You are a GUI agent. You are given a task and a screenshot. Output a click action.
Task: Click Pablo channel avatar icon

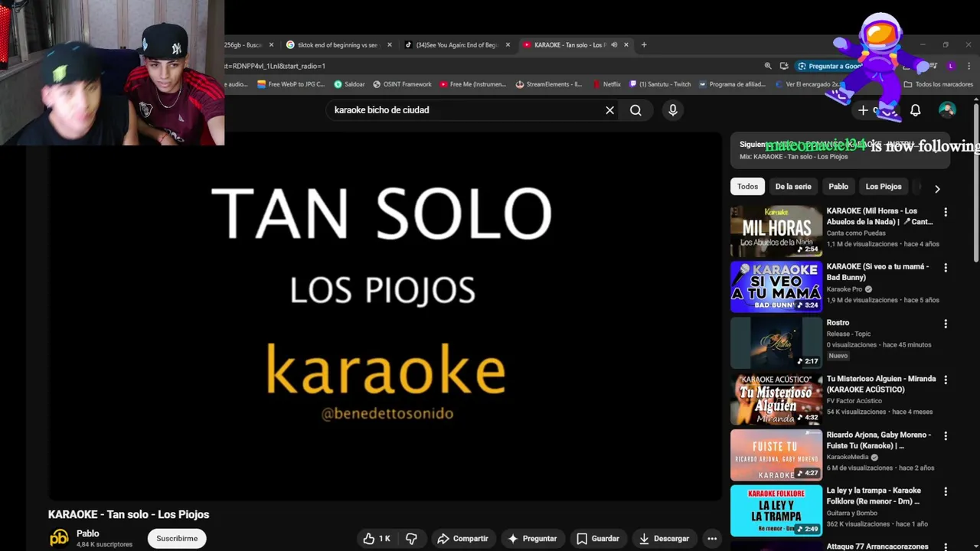tap(59, 538)
